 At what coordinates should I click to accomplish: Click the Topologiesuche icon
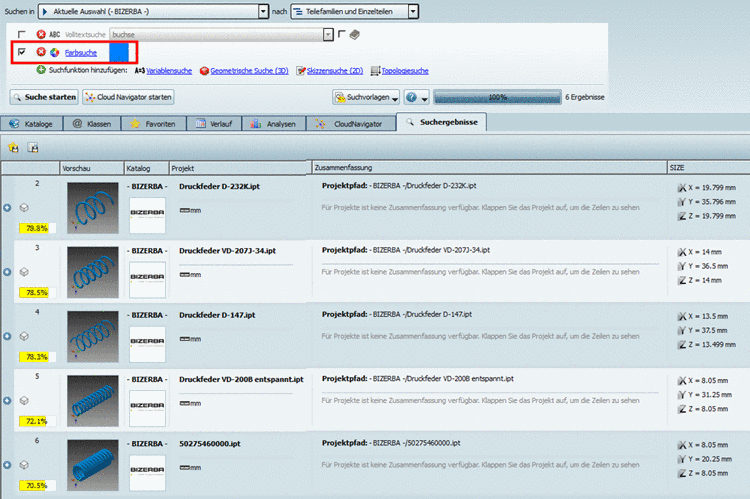tap(375, 71)
